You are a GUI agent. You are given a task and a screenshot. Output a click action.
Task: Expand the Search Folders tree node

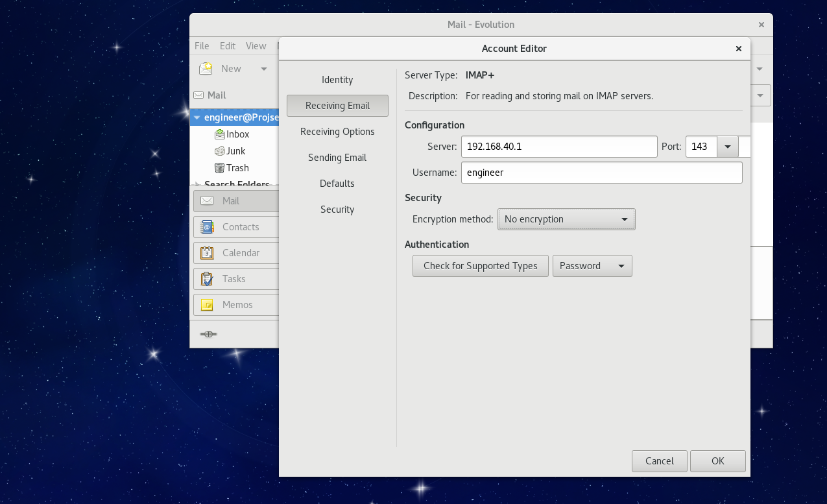[x=197, y=184]
